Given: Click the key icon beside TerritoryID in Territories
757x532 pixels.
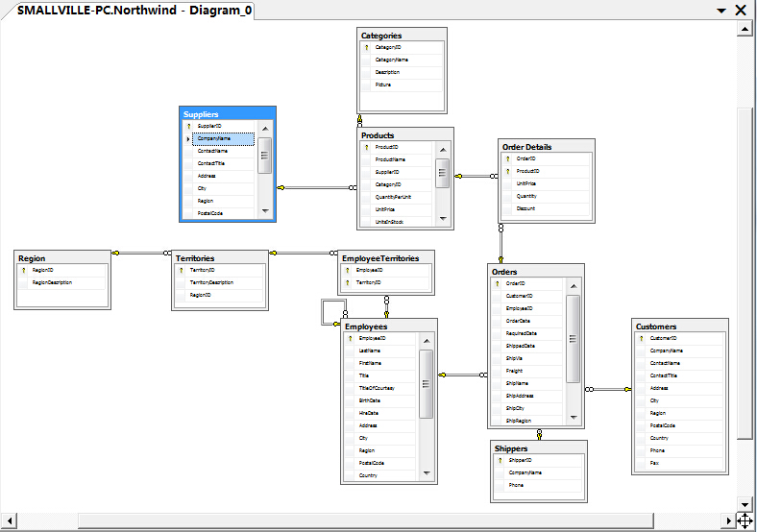Looking at the screenshot, I should coord(181,271).
